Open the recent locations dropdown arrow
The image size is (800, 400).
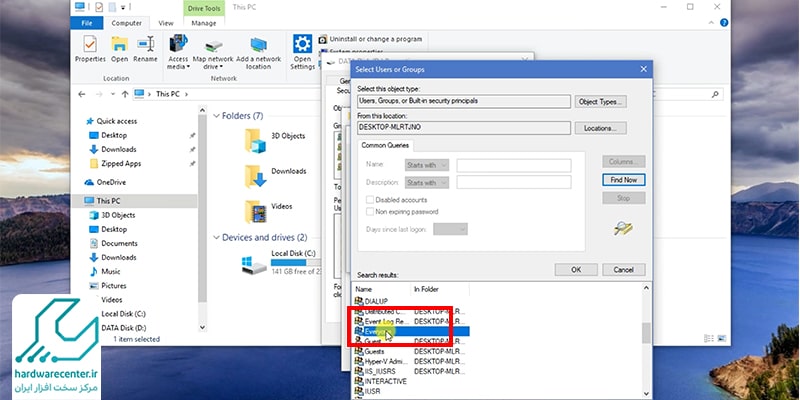[x=113, y=94]
